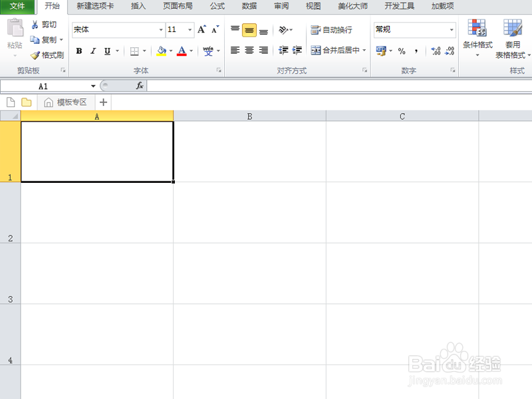Click the insert function fx icon
The height and width of the screenshot is (399, 532).
point(140,86)
